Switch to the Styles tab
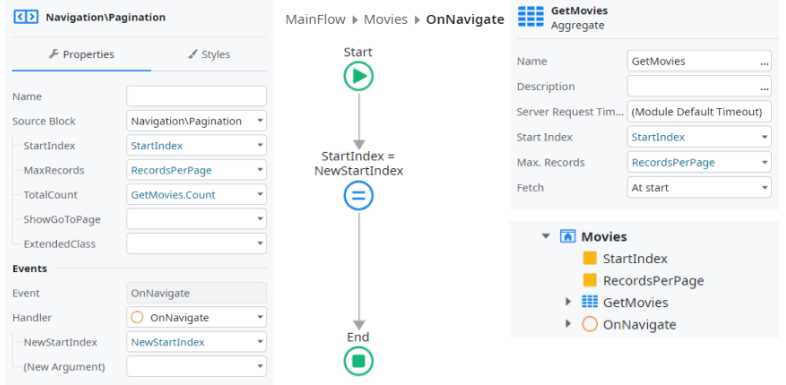 209,54
